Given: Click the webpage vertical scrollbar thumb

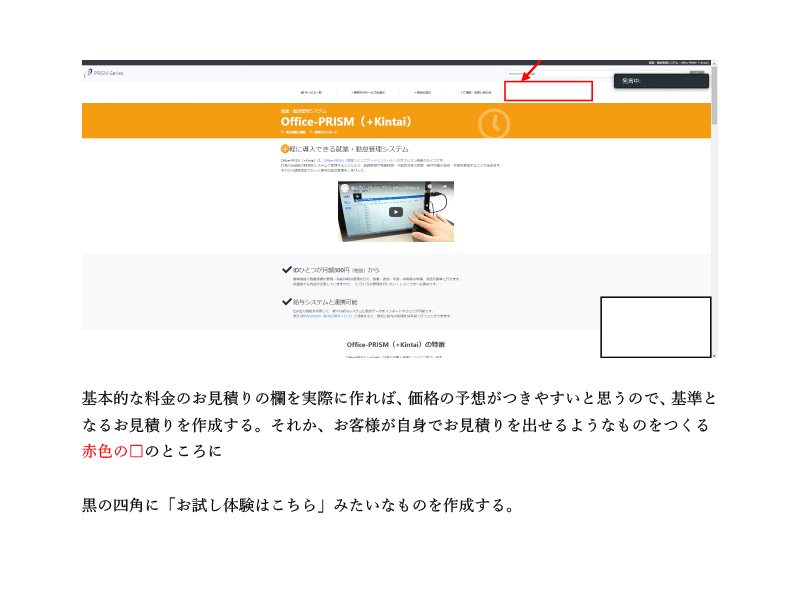Looking at the screenshot, I should pyautogui.click(x=714, y=94).
